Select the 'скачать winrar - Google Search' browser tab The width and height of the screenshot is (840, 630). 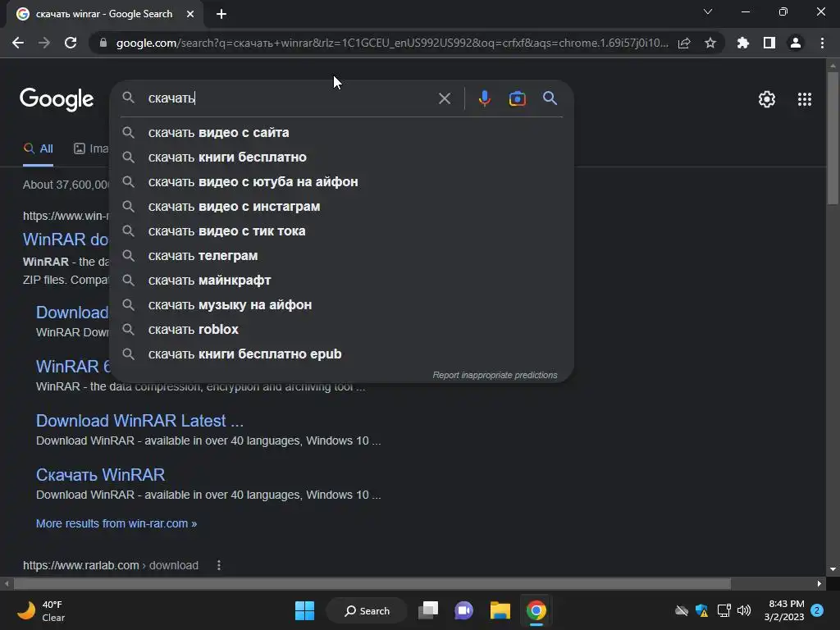point(104,14)
